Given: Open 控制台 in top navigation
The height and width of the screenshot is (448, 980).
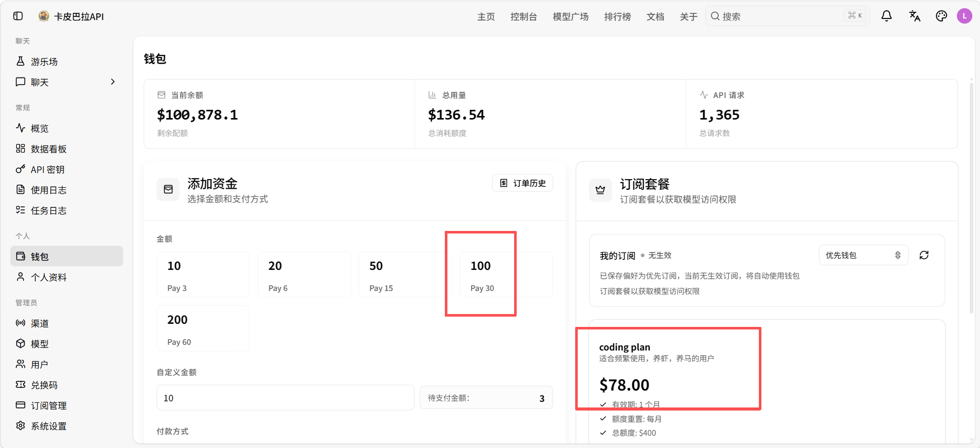Looking at the screenshot, I should point(523,16).
